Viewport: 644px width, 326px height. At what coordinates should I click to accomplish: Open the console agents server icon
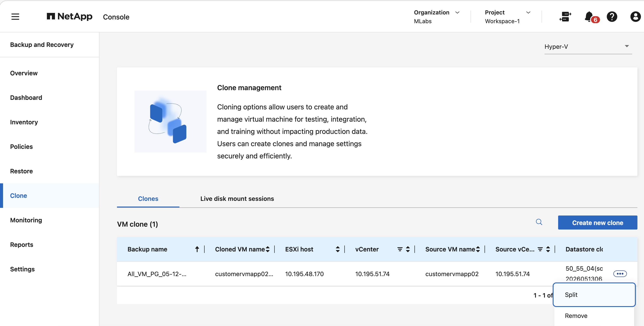tap(565, 17)
